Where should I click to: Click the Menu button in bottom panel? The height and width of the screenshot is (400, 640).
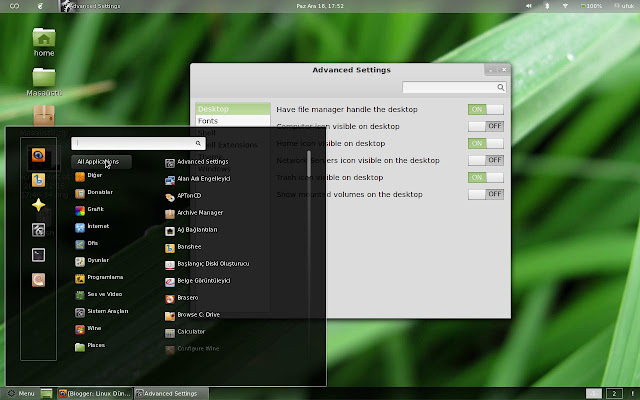coord(21,393)
